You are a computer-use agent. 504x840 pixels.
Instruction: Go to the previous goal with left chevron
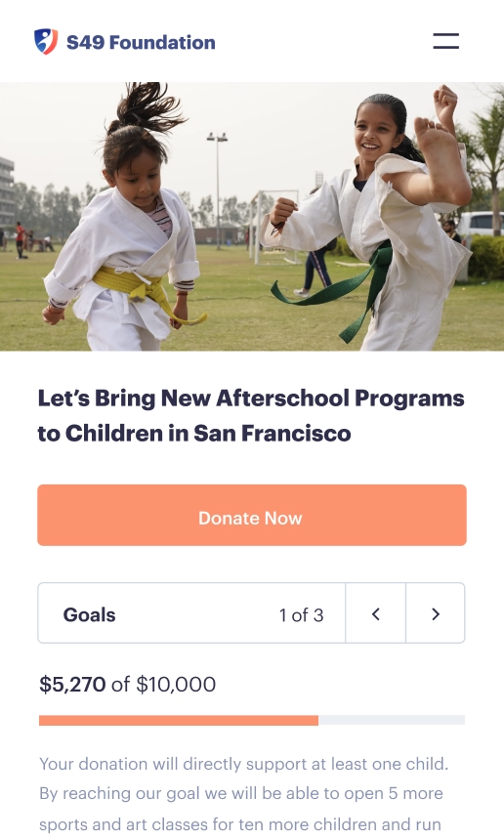pos(375,613)
